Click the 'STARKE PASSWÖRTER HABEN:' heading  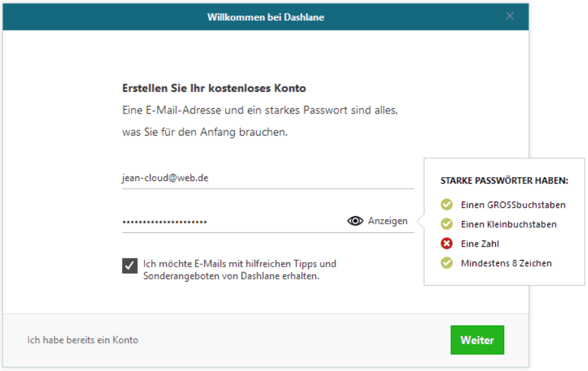[504, 180]
